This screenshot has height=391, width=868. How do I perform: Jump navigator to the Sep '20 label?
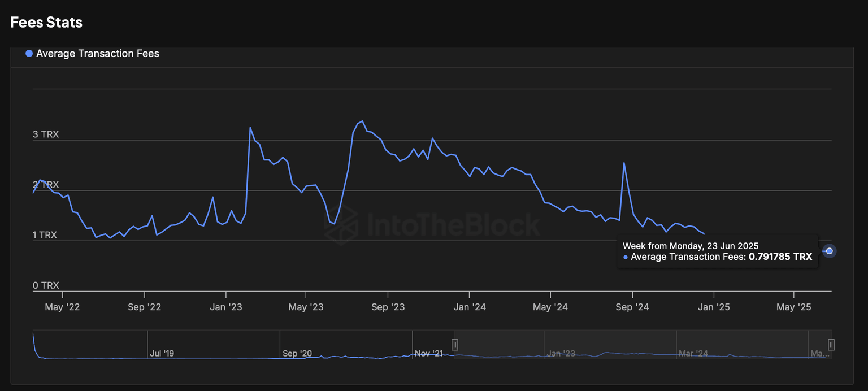297,354
